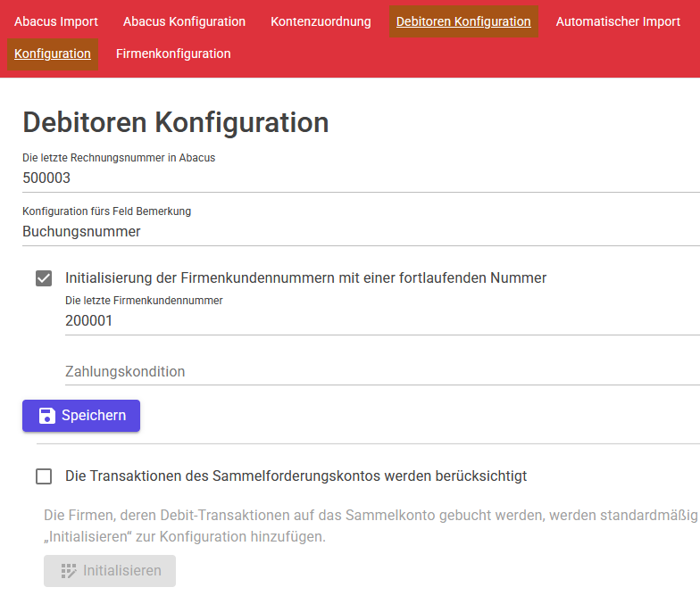Image resolution: width=700 pixels, height=604 pixels.
Task: Switch to Abacus Konfiguration tab
Action: 184,21
